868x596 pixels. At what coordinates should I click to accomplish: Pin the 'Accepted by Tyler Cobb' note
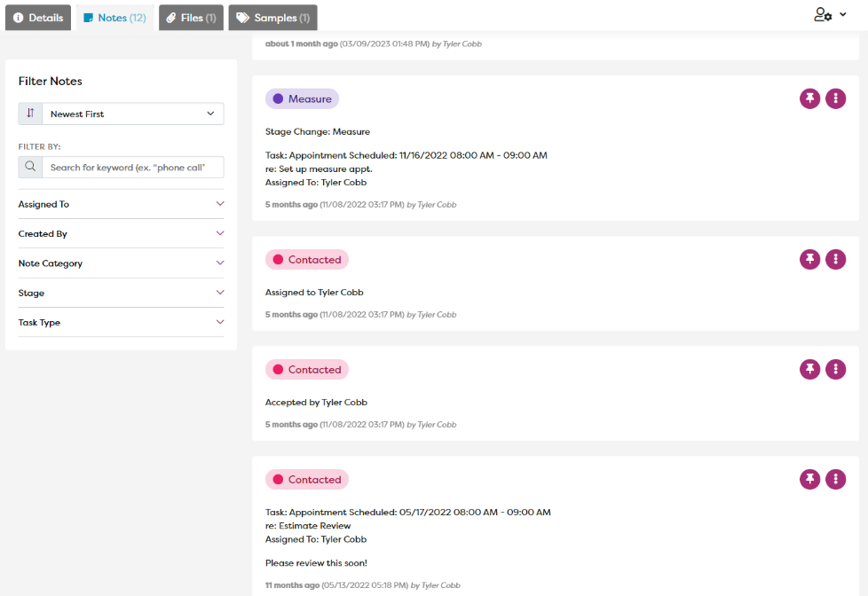(809, 369)
